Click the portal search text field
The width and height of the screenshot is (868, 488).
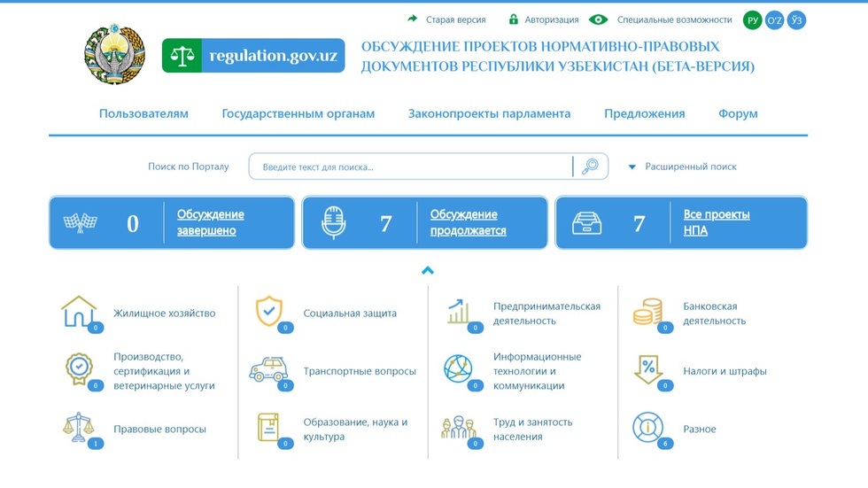tap(412, 167)
